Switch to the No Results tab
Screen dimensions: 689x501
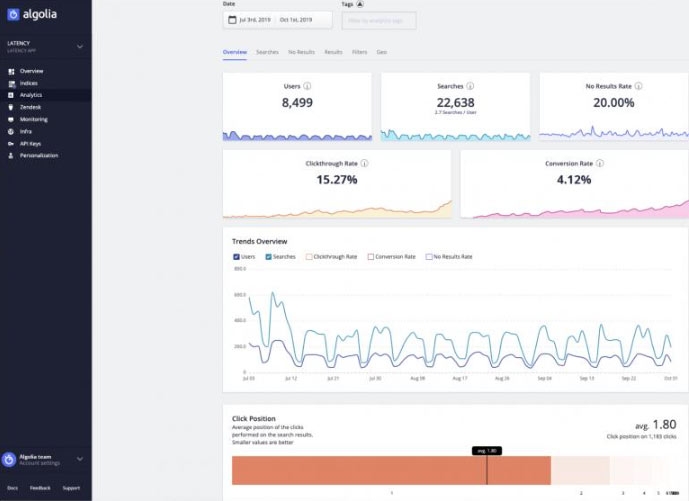click(x=301, y=52)
